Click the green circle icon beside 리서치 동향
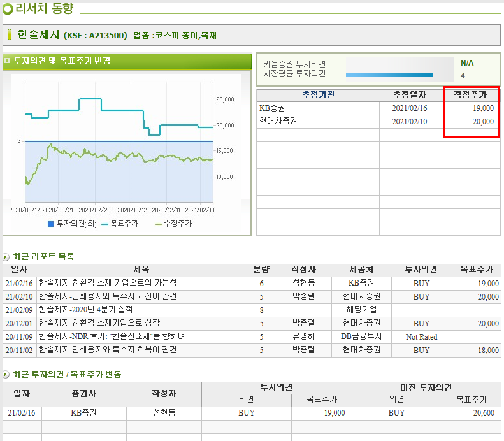This screenshot has width=504, height=441. pos(8,9)
